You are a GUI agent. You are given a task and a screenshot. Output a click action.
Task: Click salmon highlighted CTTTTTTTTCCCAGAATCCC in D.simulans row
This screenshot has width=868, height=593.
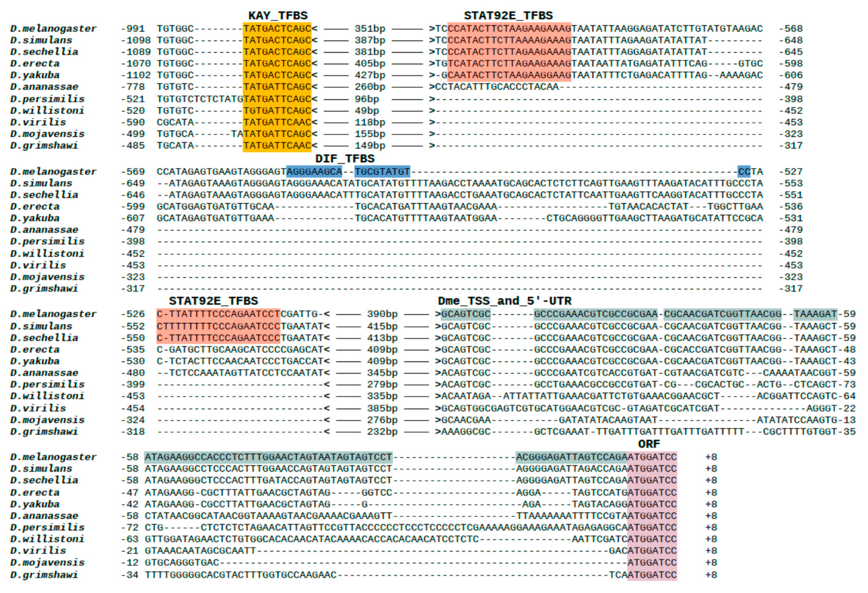coord(218,327)
